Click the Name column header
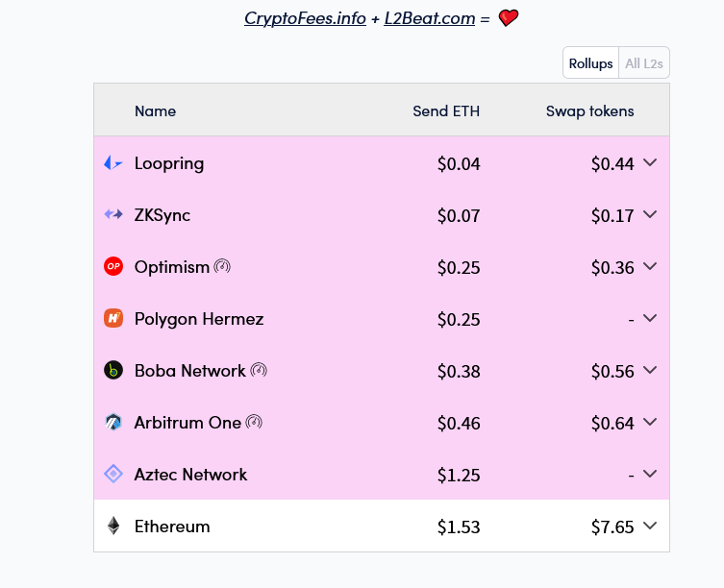 click(x=155, y=110)
